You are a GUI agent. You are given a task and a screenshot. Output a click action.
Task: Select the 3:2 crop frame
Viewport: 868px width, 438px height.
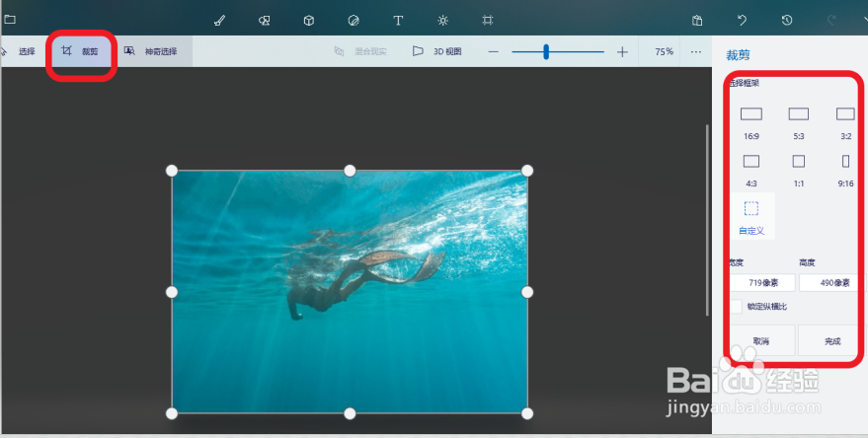click(845, 123)
